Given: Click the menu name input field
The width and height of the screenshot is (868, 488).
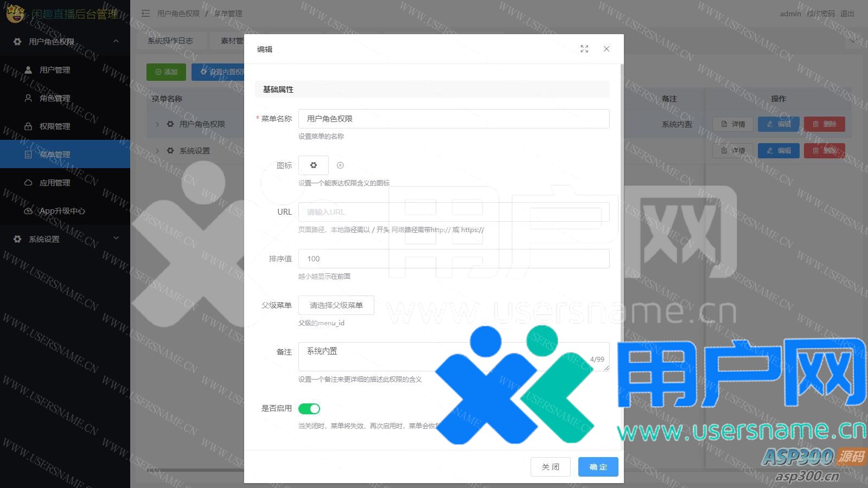Looking at the screenshot, I should pos(454,119).
